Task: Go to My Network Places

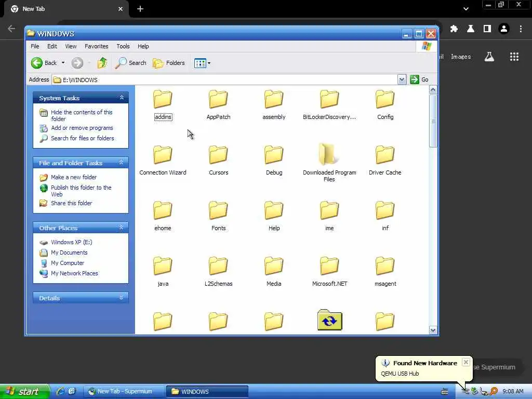Action: [x=74, y=273]
